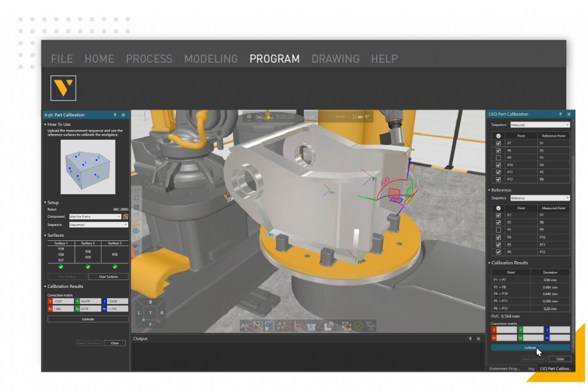Viewport: 588px width, 388px height.
Task: Open the FILE menu
Action: (x=62, y=59)
